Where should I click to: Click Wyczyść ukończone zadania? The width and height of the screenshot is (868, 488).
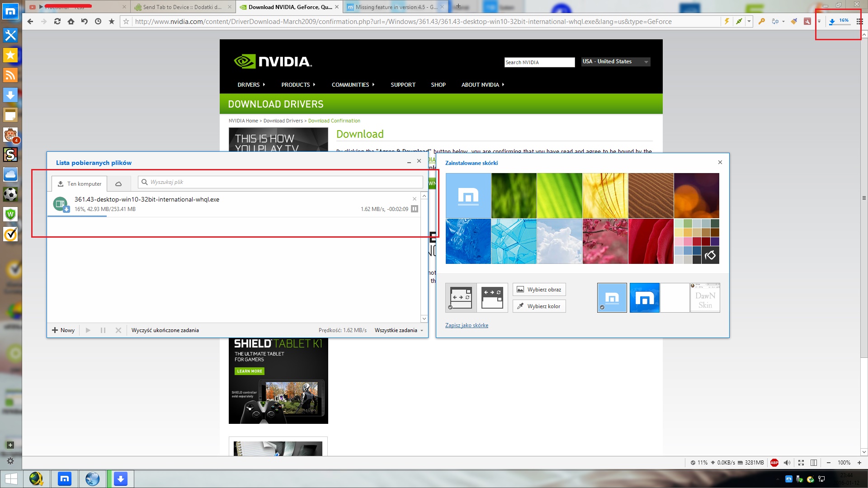point(165,330)
